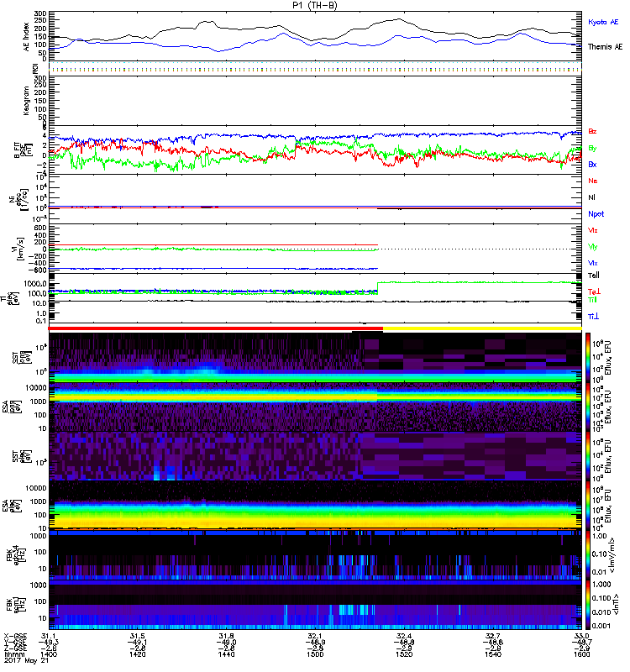Click the X-GSE value 33.0

tap(581, 636)
